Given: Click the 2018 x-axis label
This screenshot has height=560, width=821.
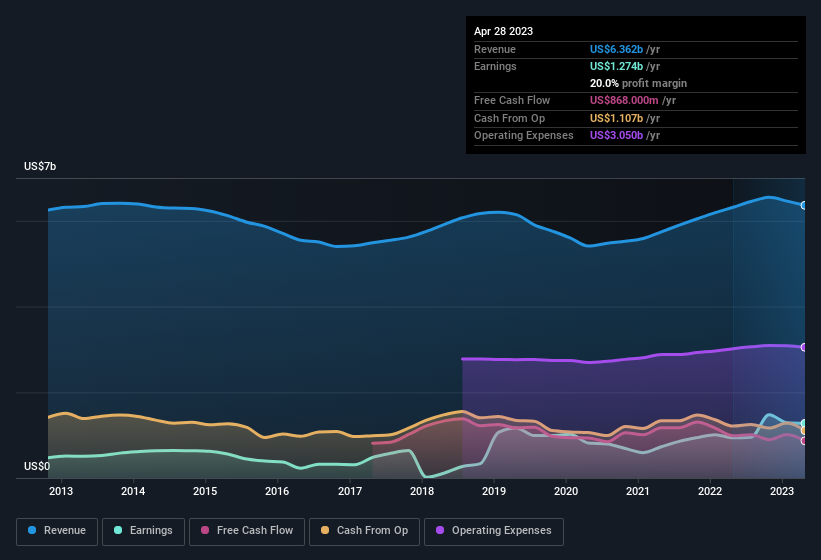Looking at the screenshot, I should pos(421,491).
